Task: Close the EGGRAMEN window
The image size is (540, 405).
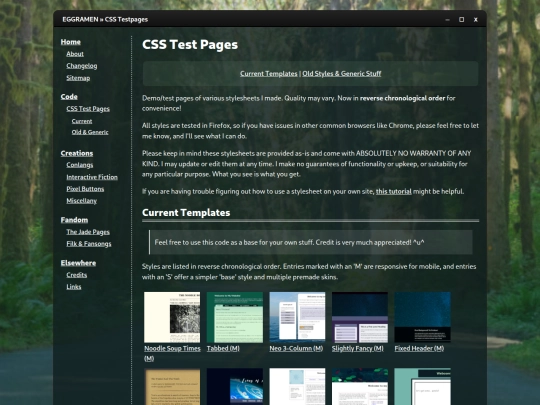Action: 476,20
